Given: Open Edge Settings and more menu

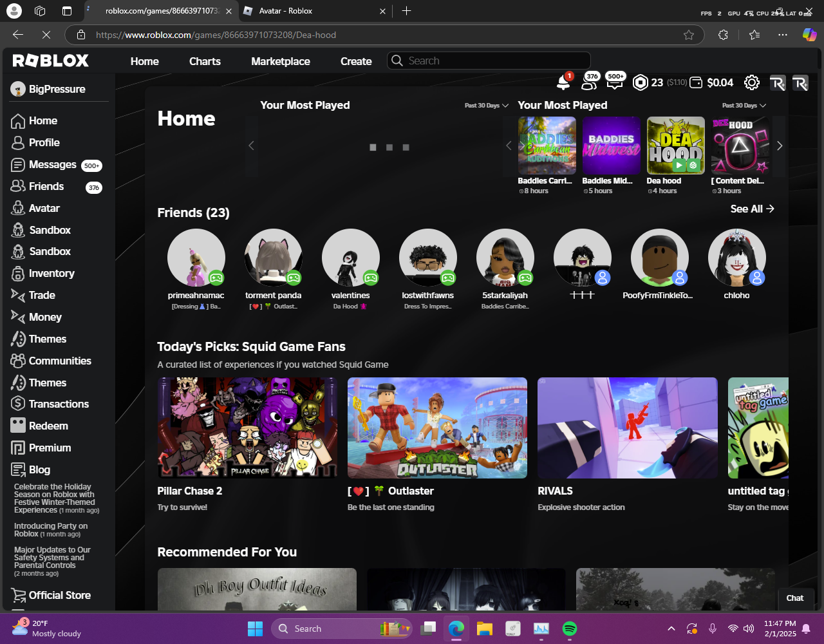Looking at the screenshot, I should coord(782,35).
